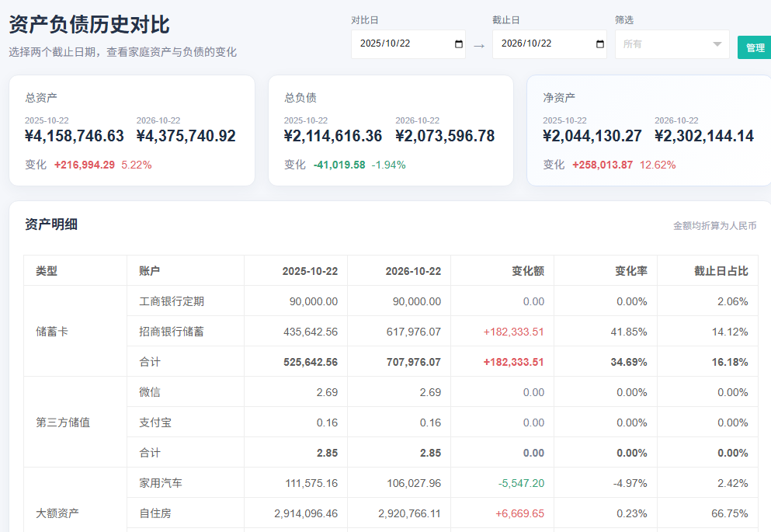
Task: Edit the 截止日 date field 2026/10/22
Action: [x=549, y=44]
